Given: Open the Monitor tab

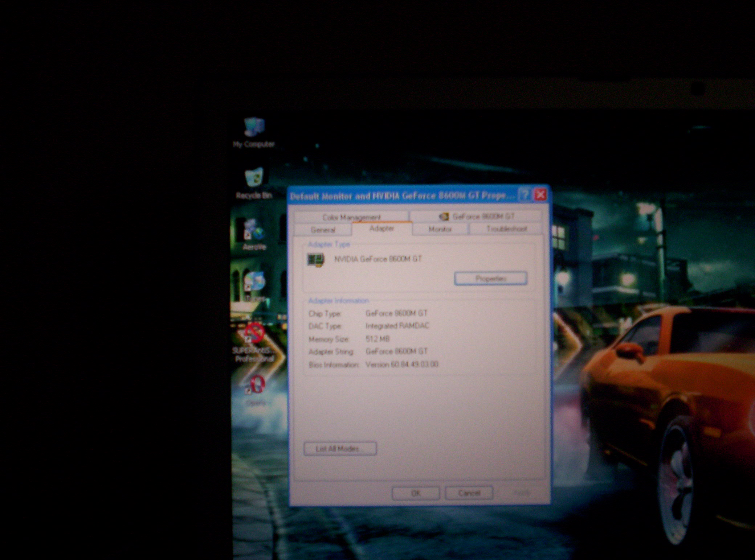Looking at the screenshot, I should tap(440, 229).
